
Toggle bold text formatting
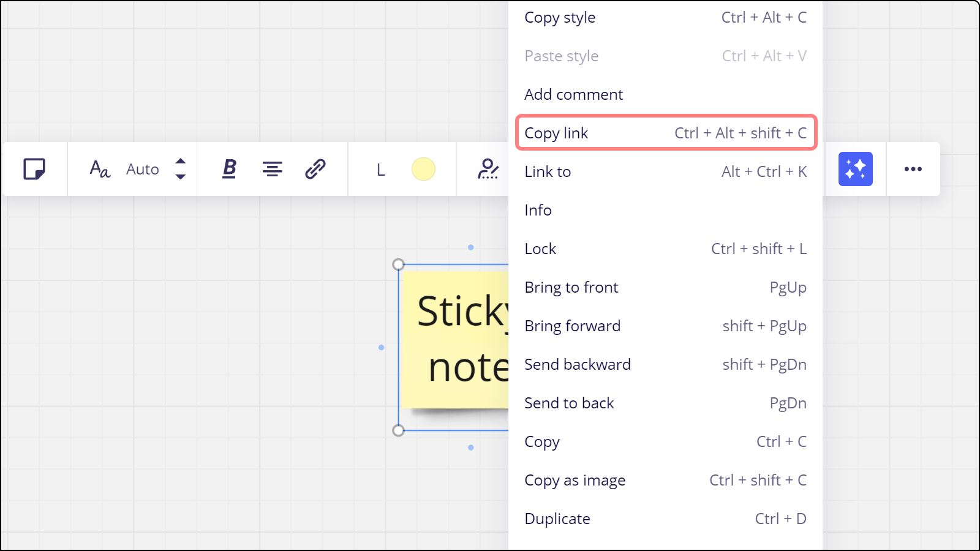pyautogui.click(x=230, y=169)
